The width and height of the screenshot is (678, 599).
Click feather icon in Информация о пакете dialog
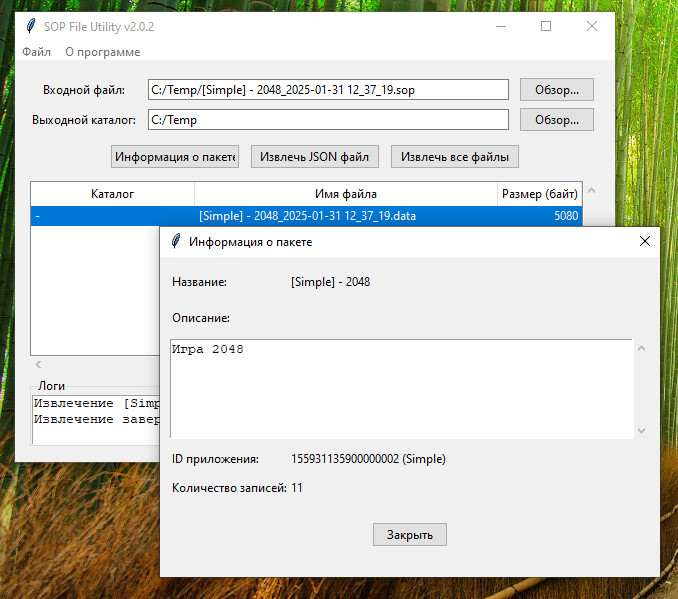point(176,241)
